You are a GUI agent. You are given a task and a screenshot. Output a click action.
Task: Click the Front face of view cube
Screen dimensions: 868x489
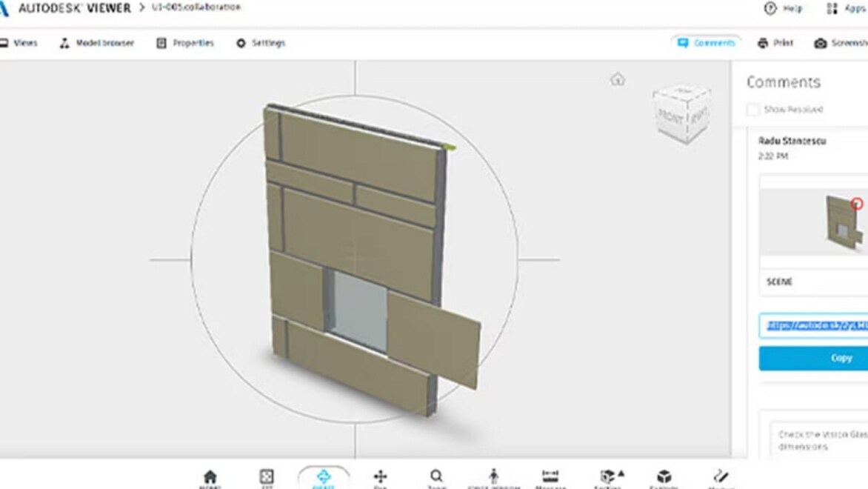click(672, 115)
